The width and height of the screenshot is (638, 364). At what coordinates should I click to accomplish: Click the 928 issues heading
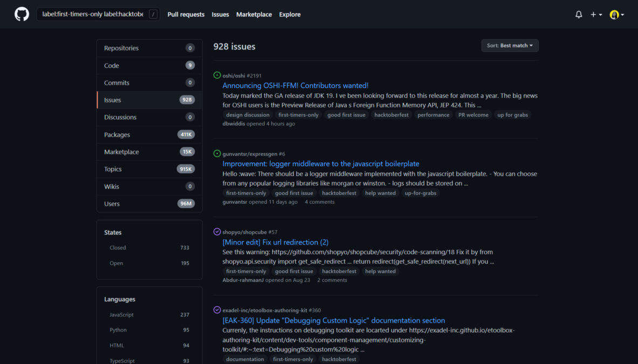(x=235, y=46)
